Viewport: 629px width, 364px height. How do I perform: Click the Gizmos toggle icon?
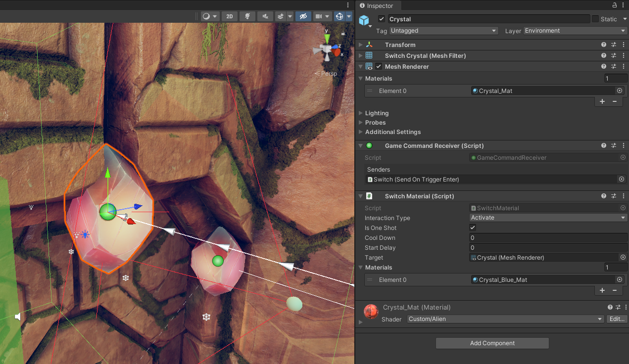pos(339,16)
